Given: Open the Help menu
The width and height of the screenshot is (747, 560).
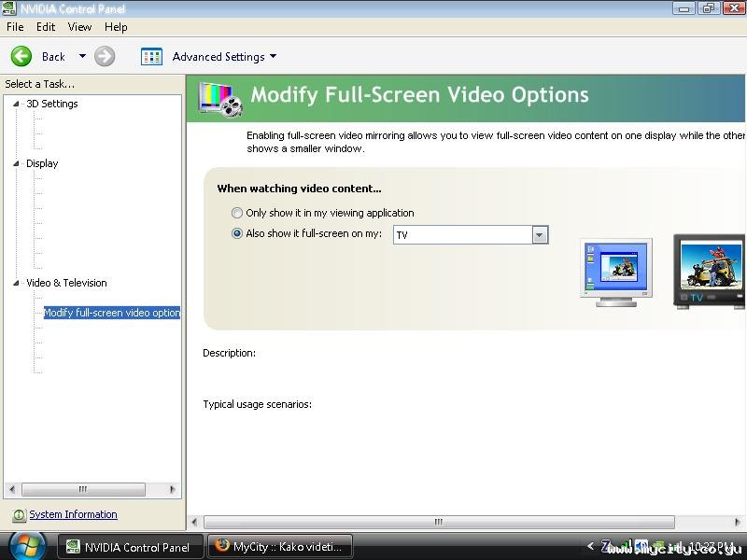Looking at the screenshot, I should 116,27.
